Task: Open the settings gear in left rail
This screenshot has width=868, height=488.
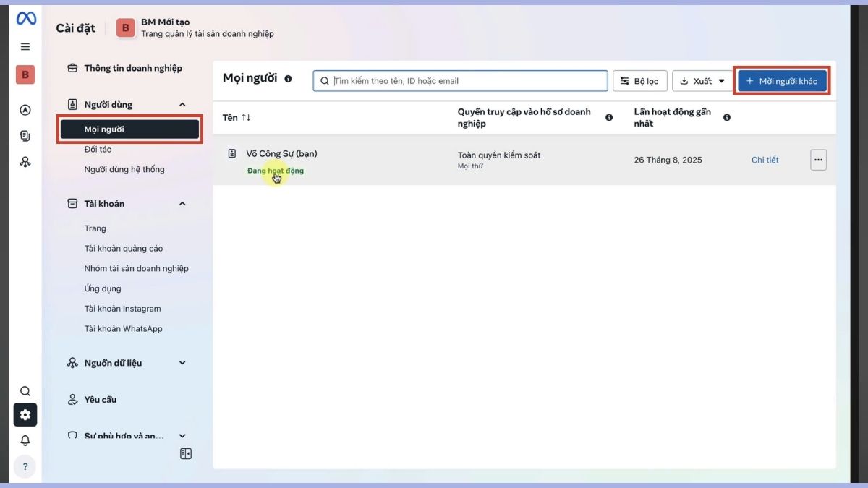Action: coord(25,415)
